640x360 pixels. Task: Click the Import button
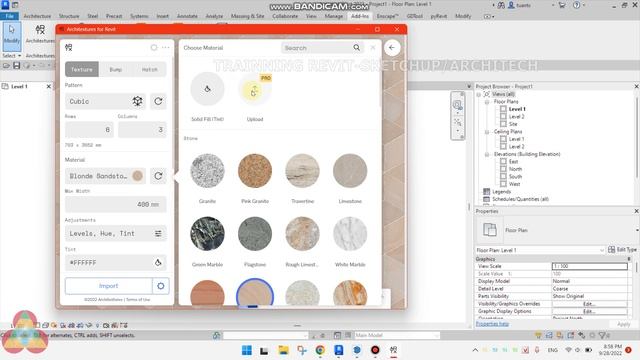click(x=109, y=286)
